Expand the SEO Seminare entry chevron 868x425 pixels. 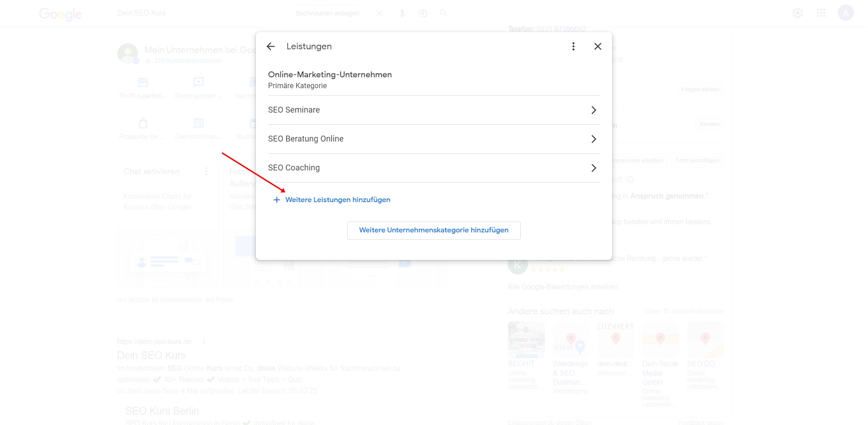click(x=594, y=110)
